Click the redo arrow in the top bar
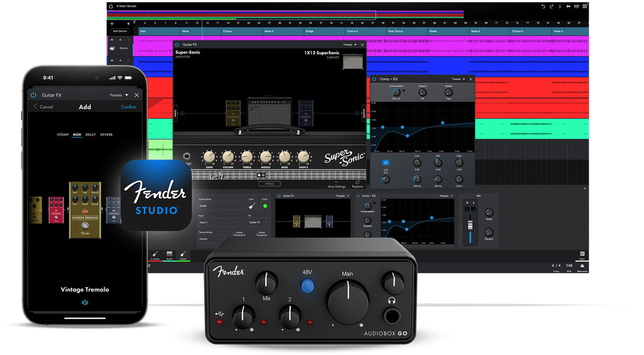644x355 pixels. tap(551, 6)
